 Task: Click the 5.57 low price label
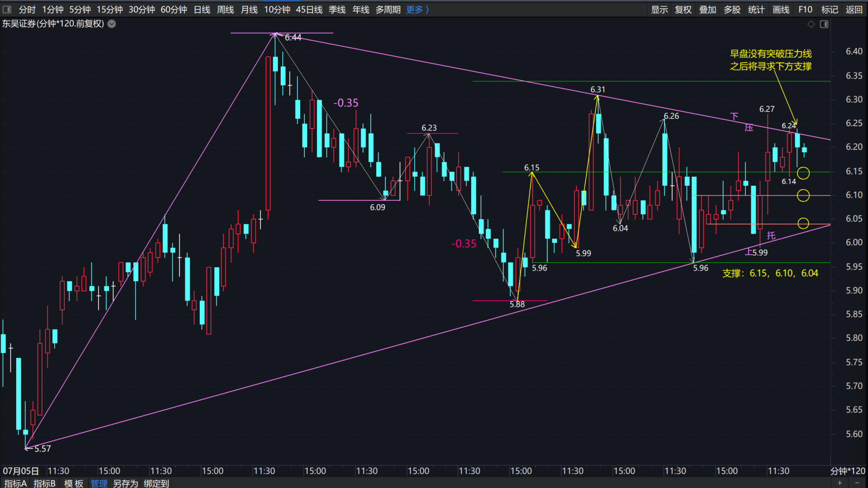tap(42, 448)
